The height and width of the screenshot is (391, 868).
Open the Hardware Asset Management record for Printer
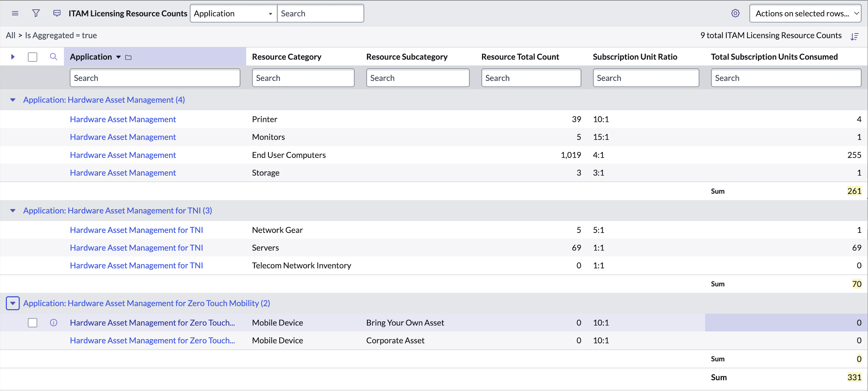click(x=123, y=119)
